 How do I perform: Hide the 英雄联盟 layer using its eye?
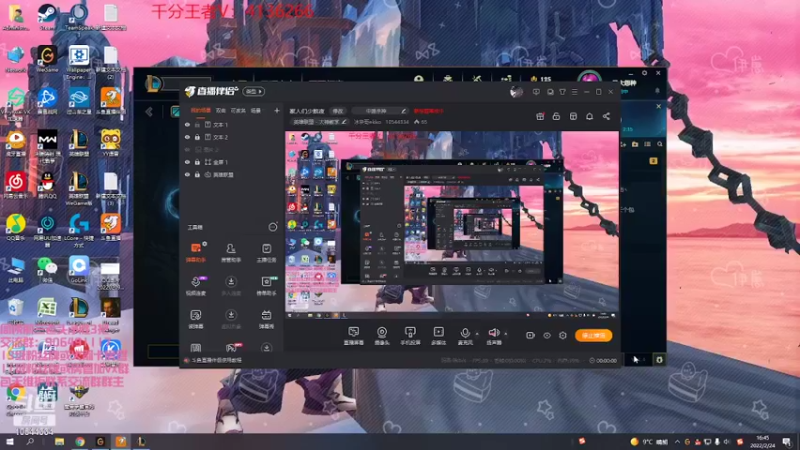187,174
